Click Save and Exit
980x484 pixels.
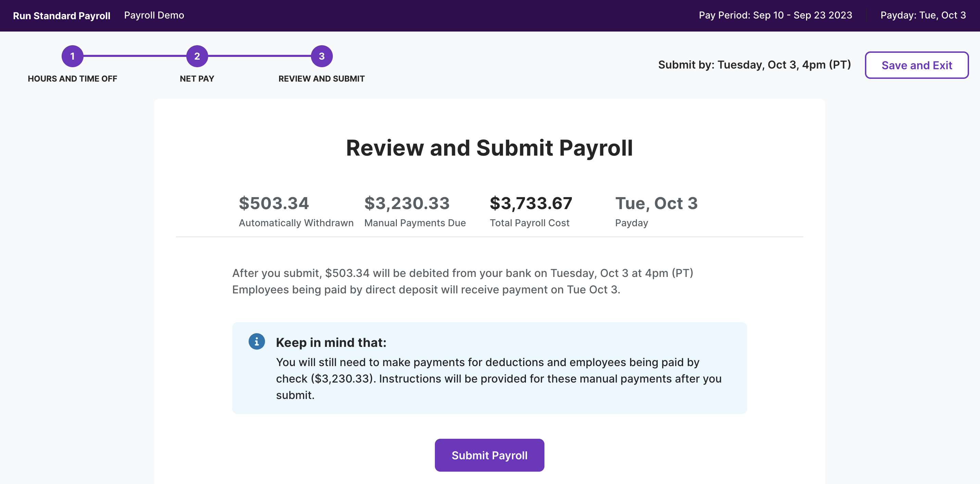pos(917,65)
